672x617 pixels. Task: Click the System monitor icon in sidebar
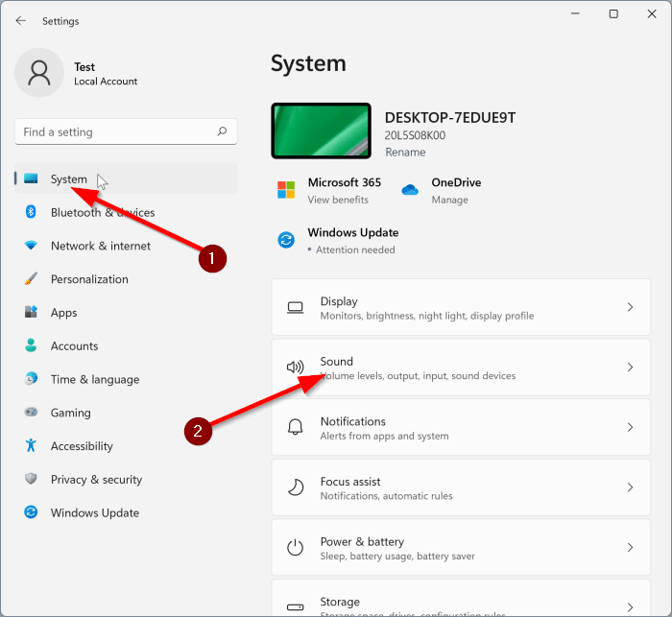31,178
